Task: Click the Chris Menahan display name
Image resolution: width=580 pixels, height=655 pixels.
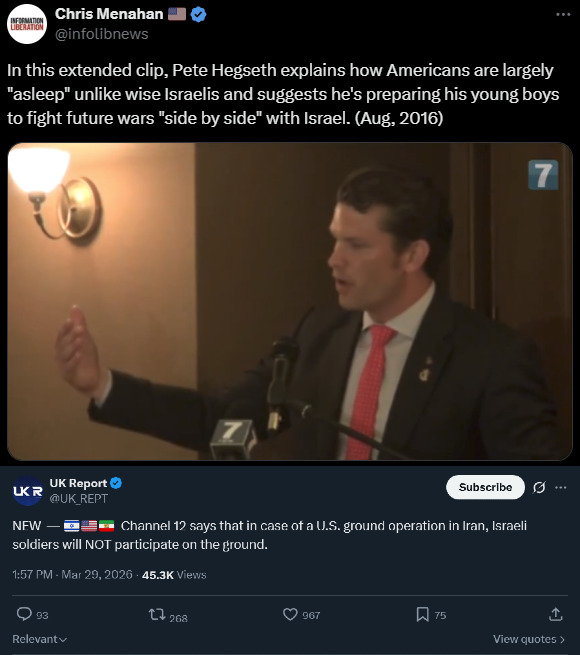Action: pyautogui.click(x=109, y=14)
